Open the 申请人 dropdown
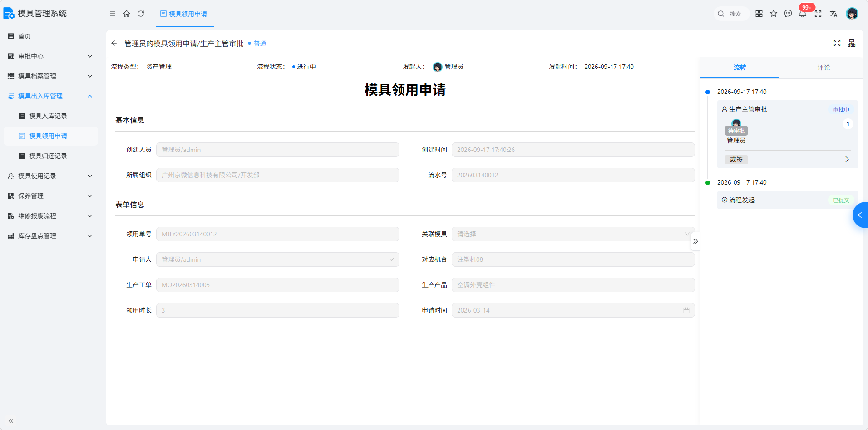868x430 pixels. click(278, 259)
